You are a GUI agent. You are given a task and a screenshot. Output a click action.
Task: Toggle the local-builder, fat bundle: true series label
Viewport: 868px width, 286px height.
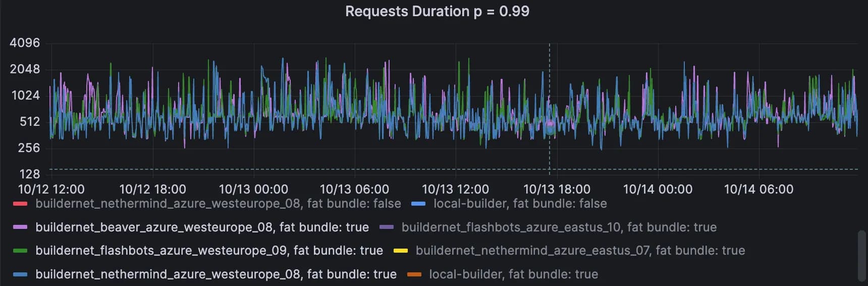(x=513, y=274)
